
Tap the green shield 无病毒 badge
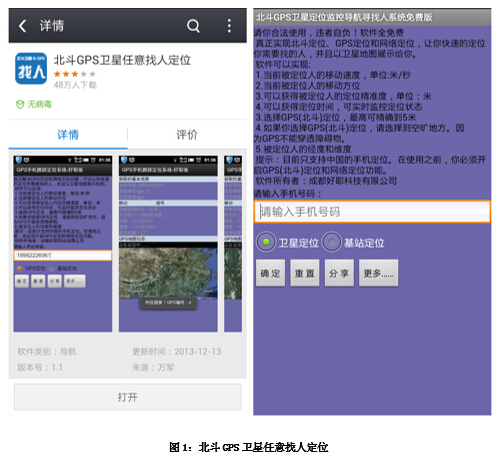pyautogui.click(x=34, y=105)
